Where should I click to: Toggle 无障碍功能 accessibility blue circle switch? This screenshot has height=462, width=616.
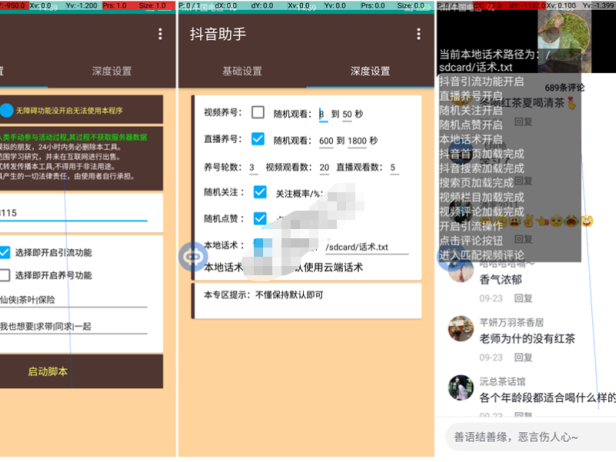point(6,111)
